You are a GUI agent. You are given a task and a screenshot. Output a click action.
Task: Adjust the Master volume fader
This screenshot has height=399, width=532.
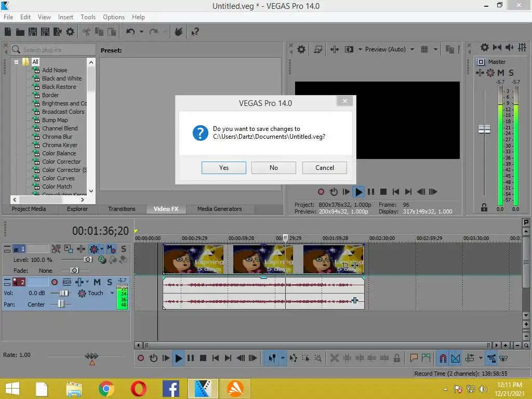[484, 129]
